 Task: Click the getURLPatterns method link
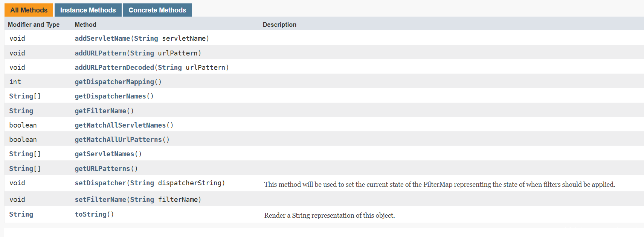[102, 169]
